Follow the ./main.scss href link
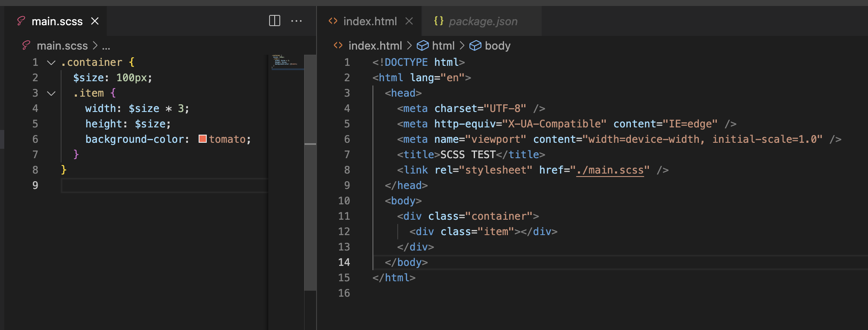This screenshot has width=868, height=330. point(610,170)
